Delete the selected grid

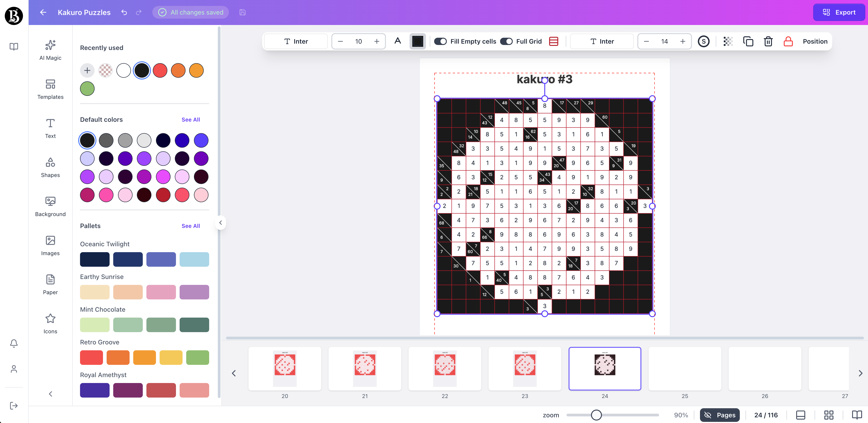768,41
